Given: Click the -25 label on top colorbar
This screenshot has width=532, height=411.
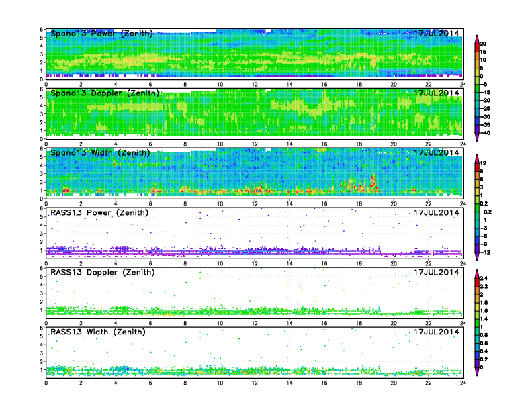Looking at the screenshot, I should 485,109.
